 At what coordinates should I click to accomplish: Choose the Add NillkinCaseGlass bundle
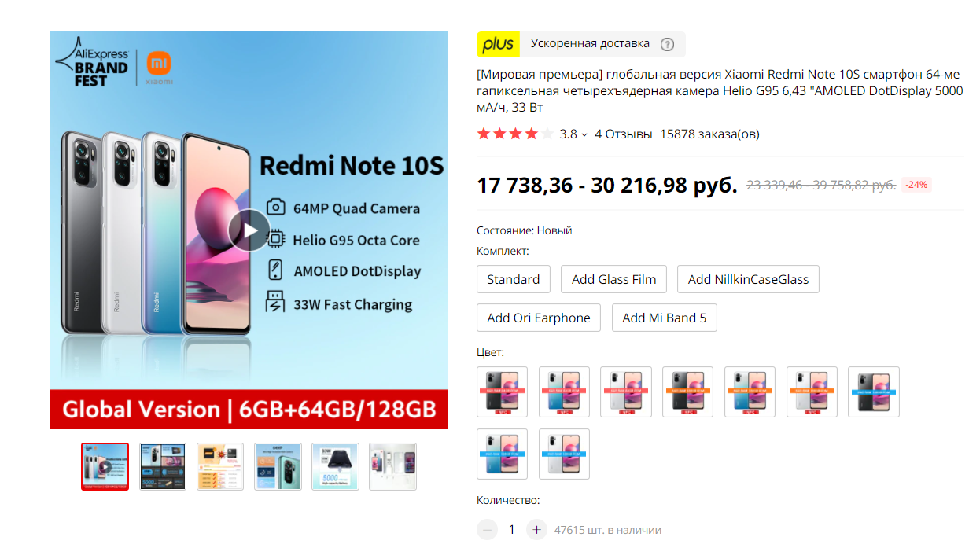(x=748, y=279)
